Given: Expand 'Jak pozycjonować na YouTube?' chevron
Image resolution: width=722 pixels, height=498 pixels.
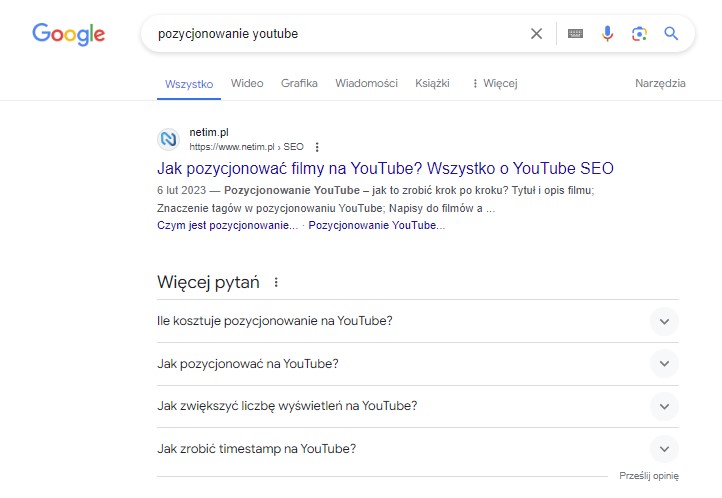Looking at the screenshot, I should (664, 364).
